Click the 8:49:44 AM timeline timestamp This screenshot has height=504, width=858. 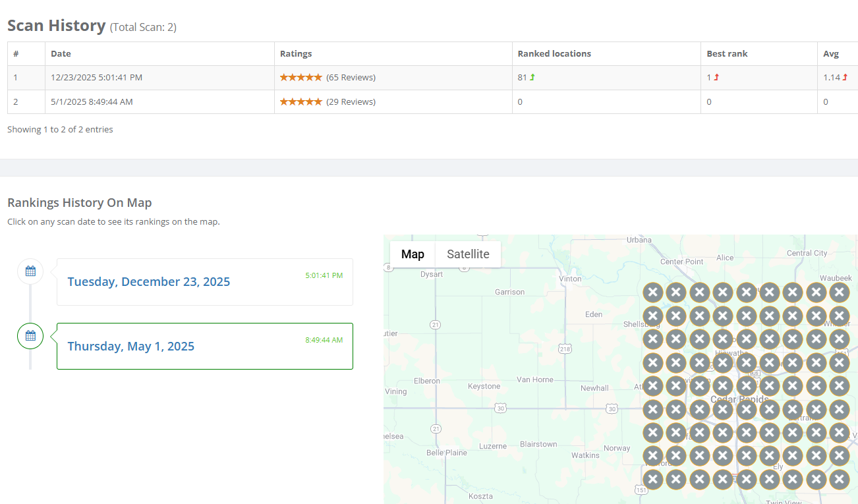coord(324,340)
